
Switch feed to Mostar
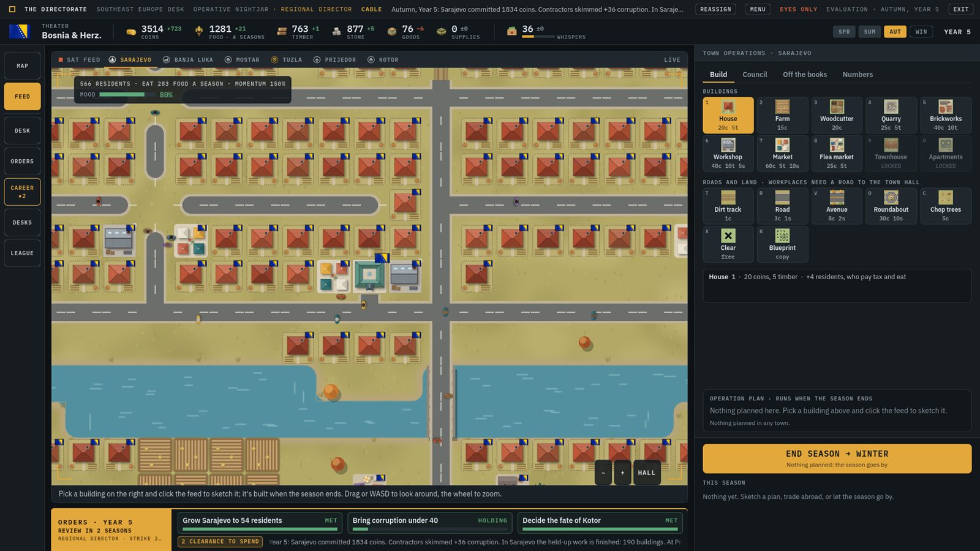pyautogui.click(x=242, y=60)
